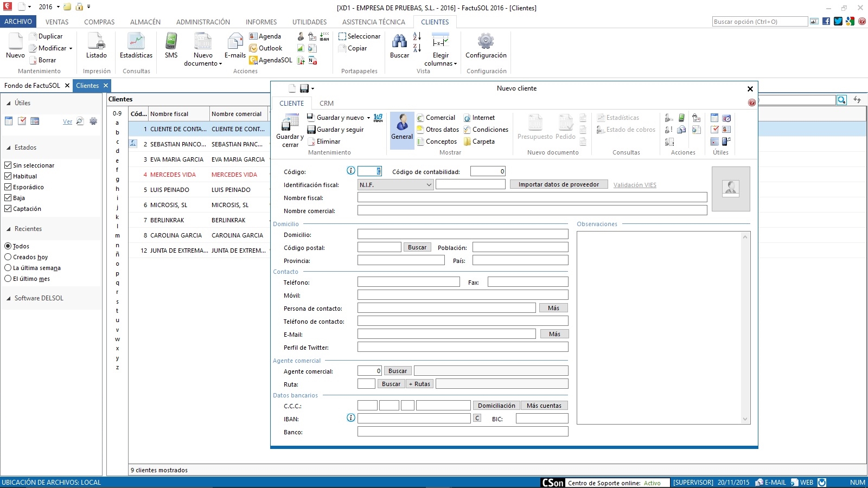
Task: Select Creados hoy radio button
Action: coord(8,257)
